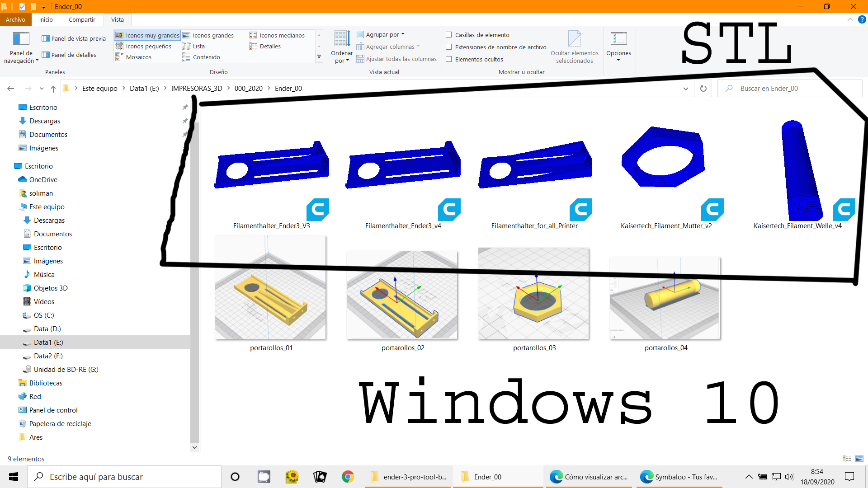Image resolution: width=868 pixels, height=488 pixels.
Task: Open the Archivo menu tab
Action: tap(15, 19)
